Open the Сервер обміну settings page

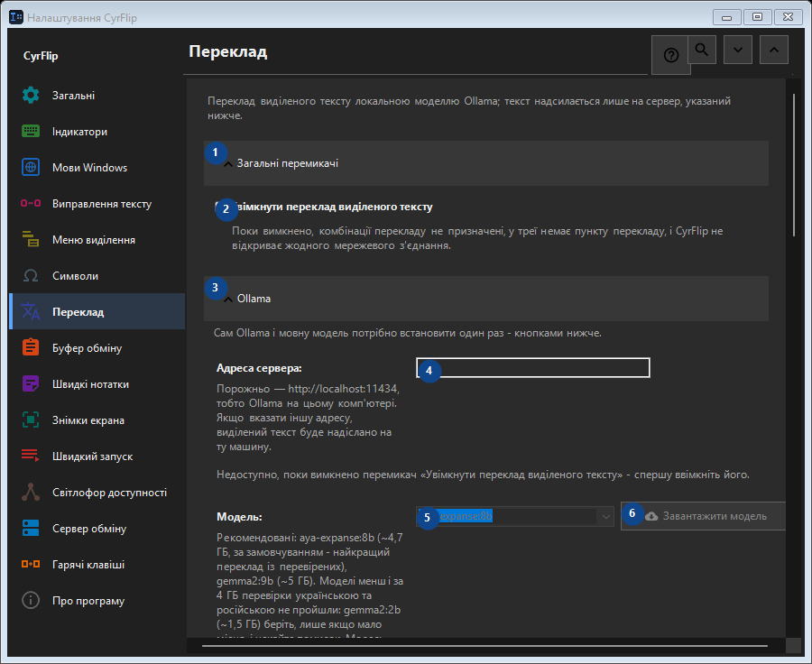pyautogui.click(x=97, y=529)
